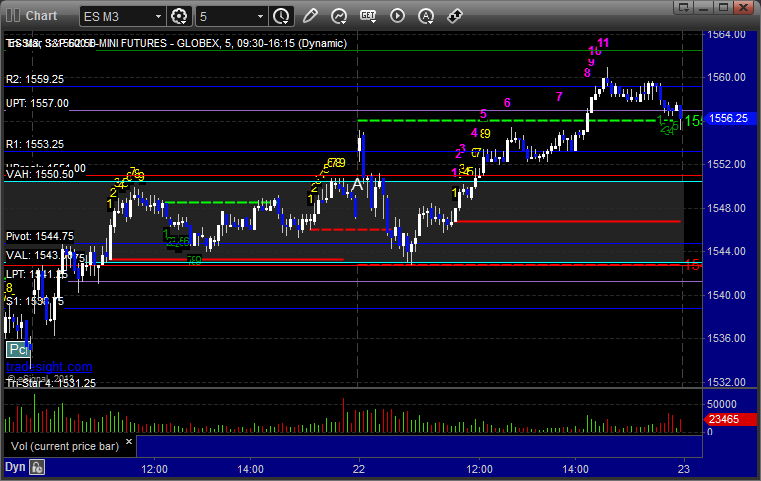The image size is (761, 481).
Task: Click the 1564.00 price axis value
Action: click(x=726, y=34)
